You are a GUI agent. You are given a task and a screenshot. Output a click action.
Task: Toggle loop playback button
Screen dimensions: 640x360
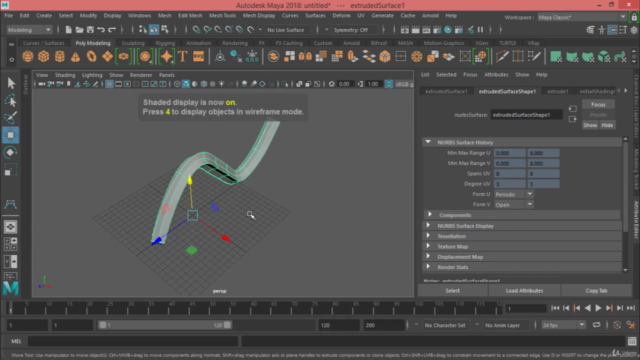click(x=596, y=325)
